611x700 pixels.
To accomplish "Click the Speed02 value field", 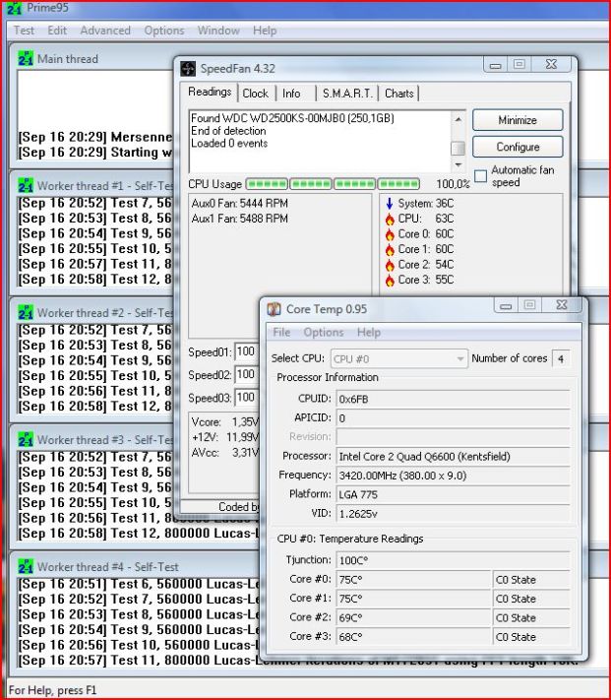I will 247,374.
